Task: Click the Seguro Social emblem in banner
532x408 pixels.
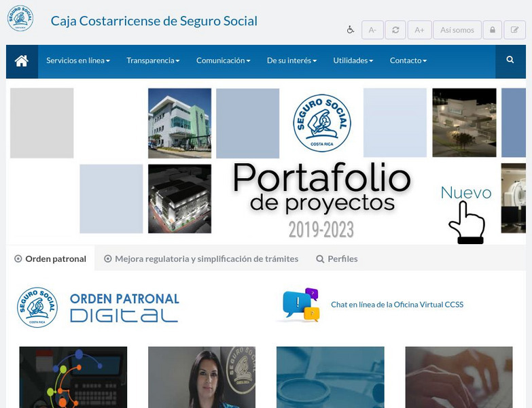Action: click(321, 123)
